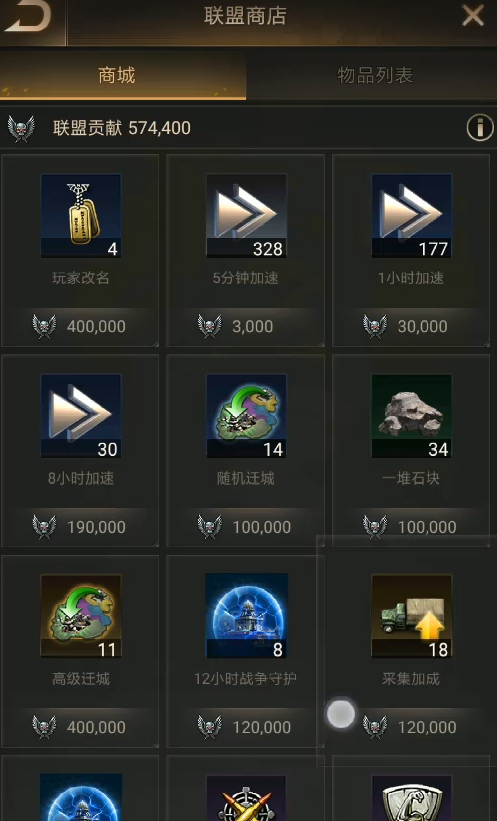Choose the 一堆石块 rock pile icon
This screenshot has width=497, height=821.
click(x=412, y=416)
